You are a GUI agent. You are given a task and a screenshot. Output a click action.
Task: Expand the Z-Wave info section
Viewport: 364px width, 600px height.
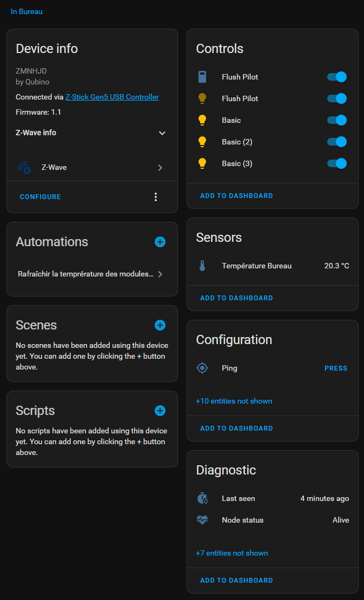pos(162,133)
